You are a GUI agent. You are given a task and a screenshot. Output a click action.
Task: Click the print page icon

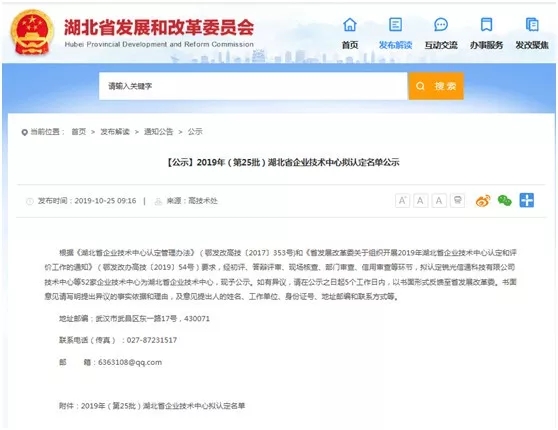click(x=457, y=201)
